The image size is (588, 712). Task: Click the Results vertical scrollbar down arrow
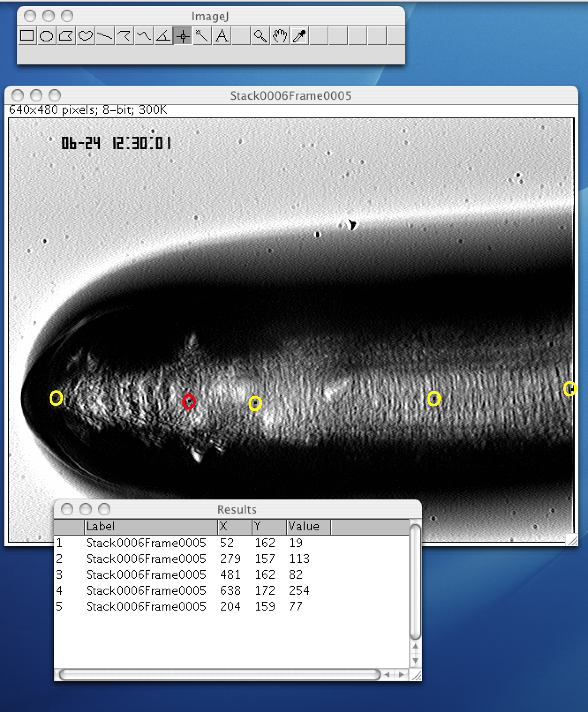click(415, 661)
